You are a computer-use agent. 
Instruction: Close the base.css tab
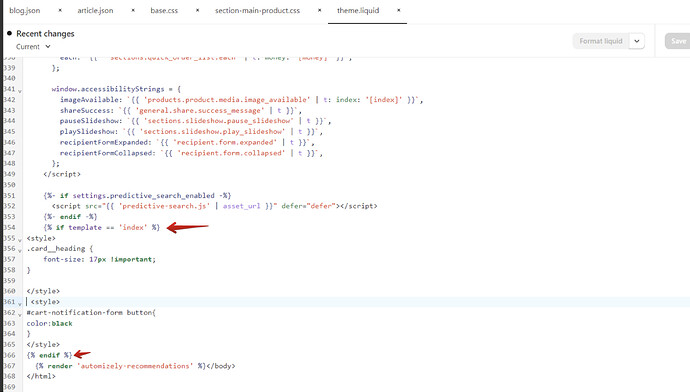tap(198, 10)
